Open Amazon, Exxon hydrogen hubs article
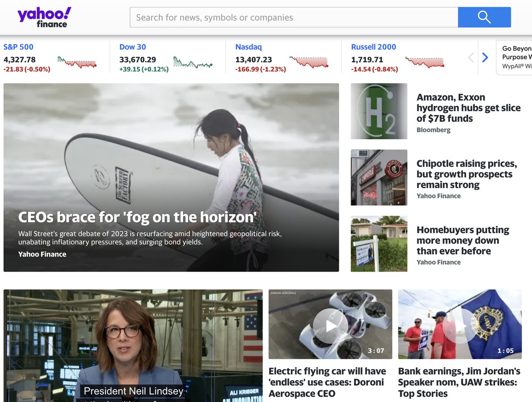 pos(469,108)
